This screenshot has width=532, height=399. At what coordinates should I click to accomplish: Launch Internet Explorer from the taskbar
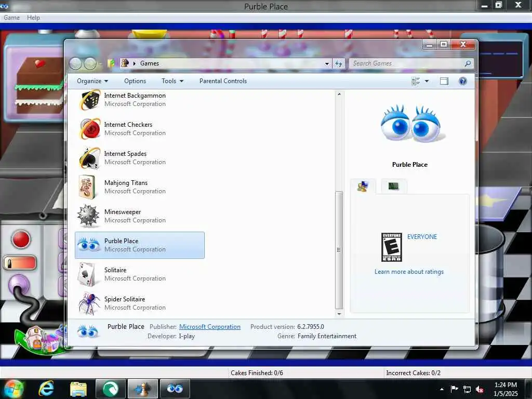click(x=46, y=389)
